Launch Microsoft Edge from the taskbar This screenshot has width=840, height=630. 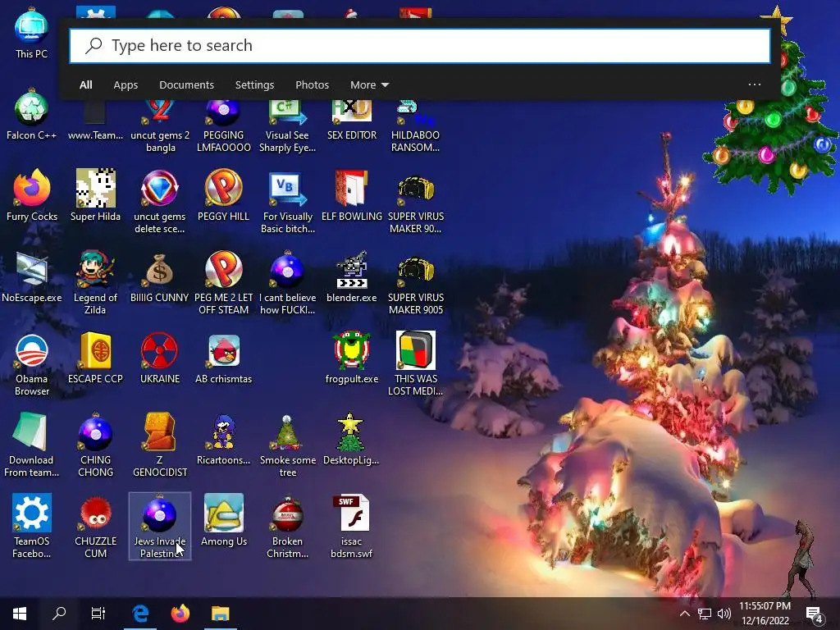(x=140, y=614)
